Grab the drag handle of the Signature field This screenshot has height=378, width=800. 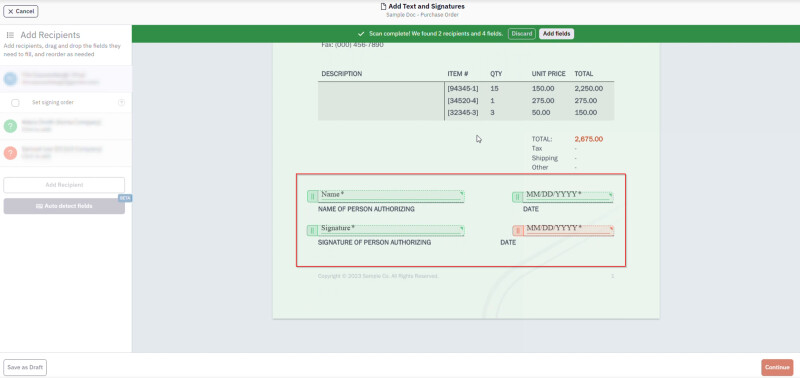coord(313,231)
